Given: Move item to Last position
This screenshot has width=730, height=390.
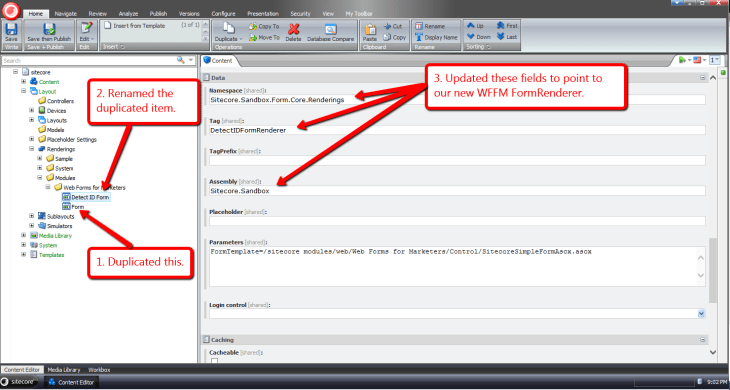Looking at the screenshot, I should [507, 37].
